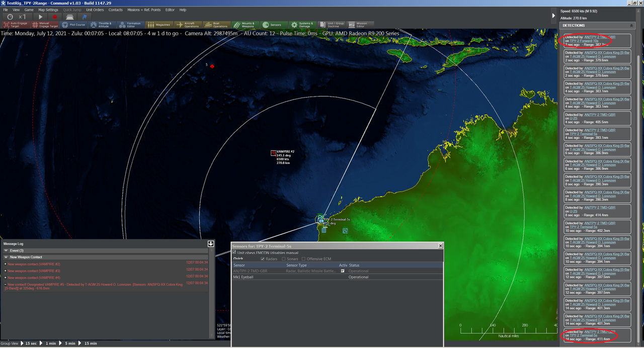Select the AN/TPY-2 TMD-GBR sensor row

(x=337, y=271)
